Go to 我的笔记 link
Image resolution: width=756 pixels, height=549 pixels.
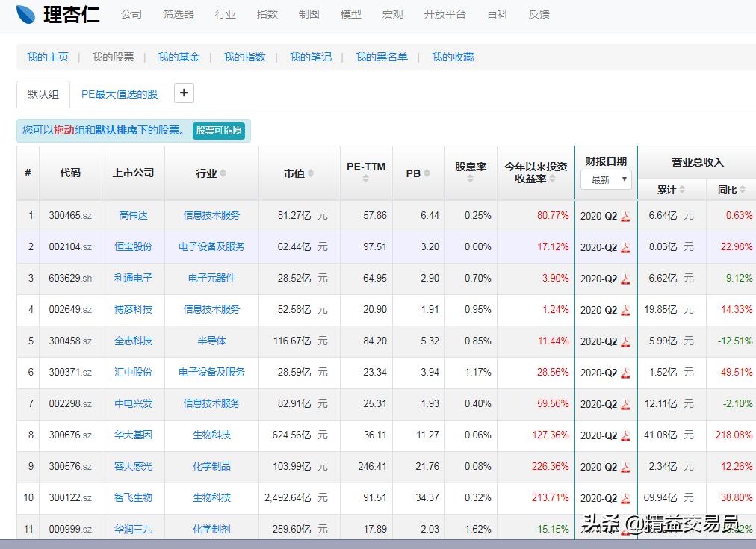click(311, 58)
